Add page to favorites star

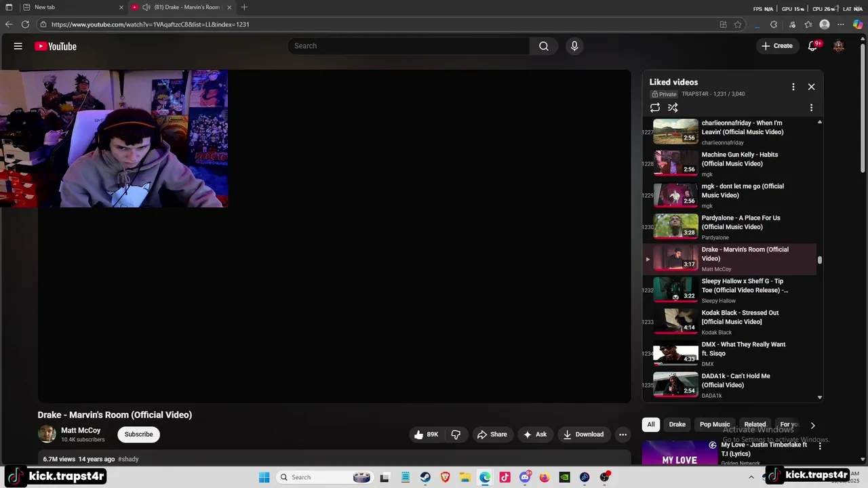[738, 24]
